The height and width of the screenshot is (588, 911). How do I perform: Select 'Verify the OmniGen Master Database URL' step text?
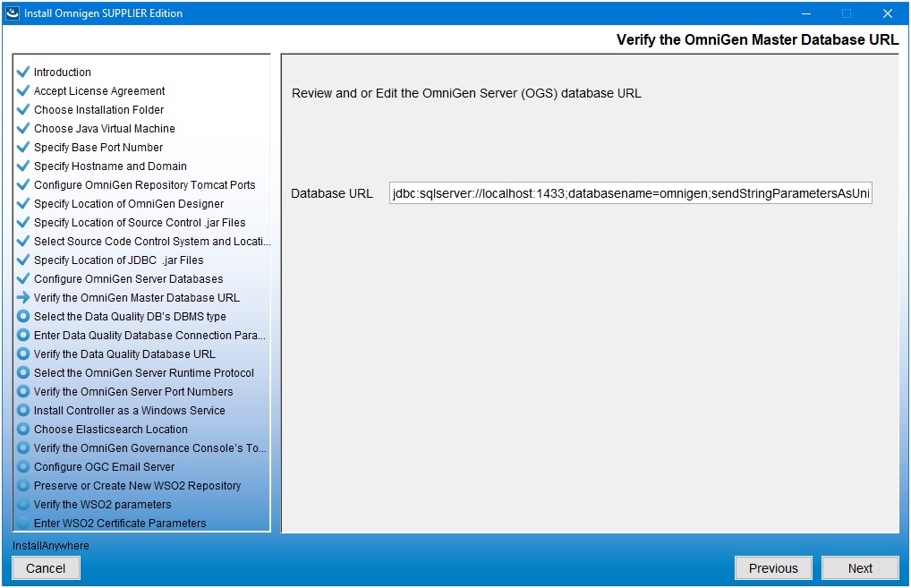[137, 297]
